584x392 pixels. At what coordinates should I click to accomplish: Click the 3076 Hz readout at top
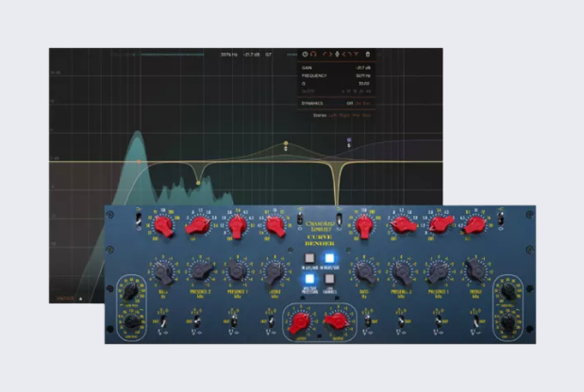pyautogui.click(x=229, y=55)
